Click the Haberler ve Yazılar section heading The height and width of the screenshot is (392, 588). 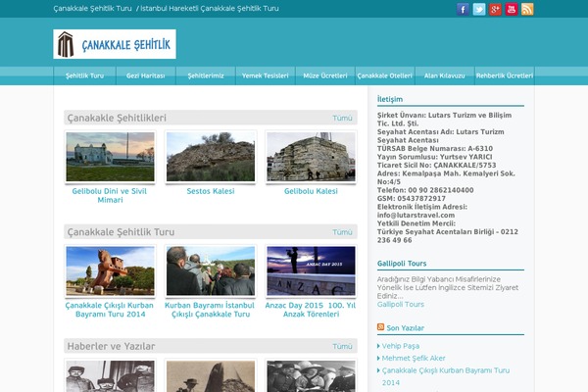[x=111, y=346]
